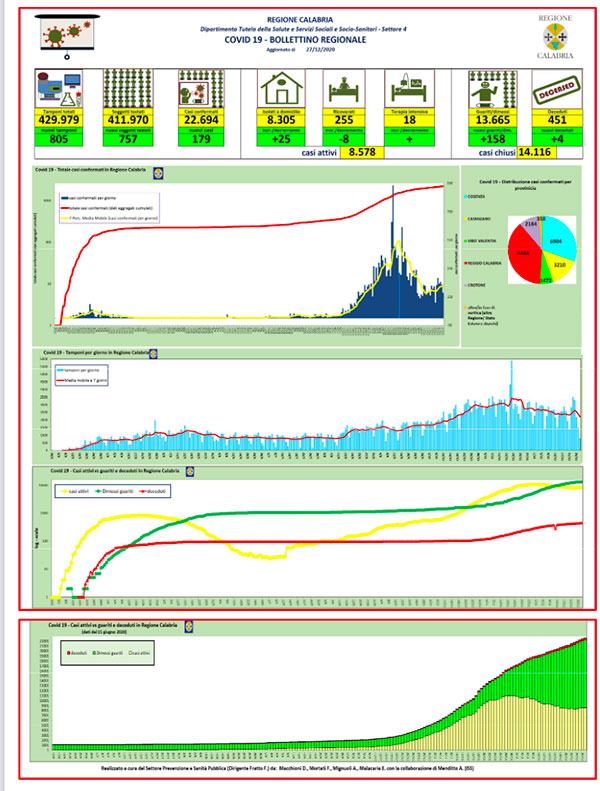600x791 pixels.
Task: Click the new cases value 179
Action: [x=201, y=139]
